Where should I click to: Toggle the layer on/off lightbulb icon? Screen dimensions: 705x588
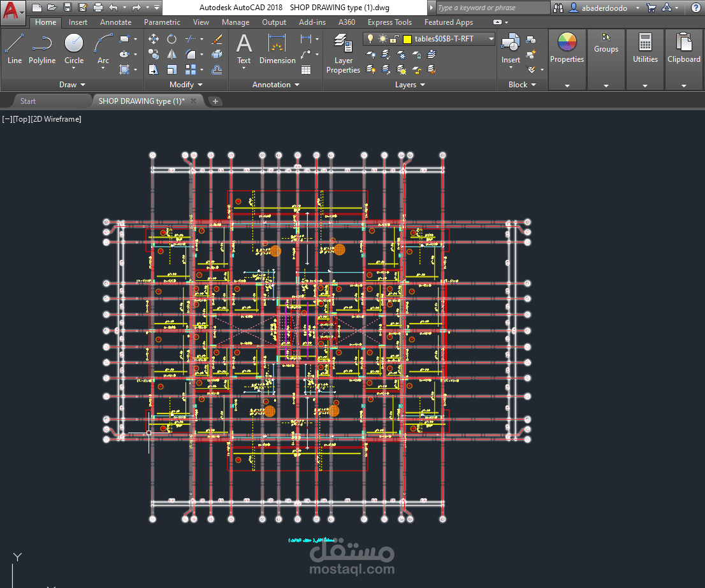[370, 39]
